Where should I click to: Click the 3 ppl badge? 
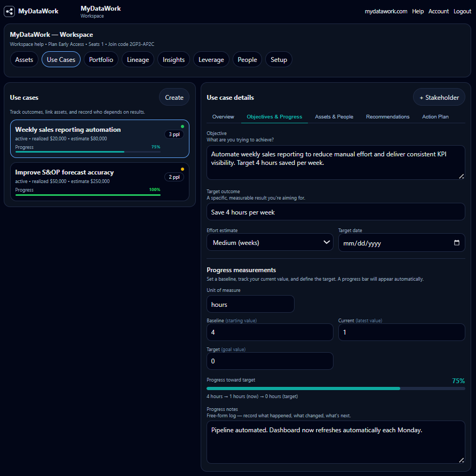pyautogui.click(x=174, y=134)
